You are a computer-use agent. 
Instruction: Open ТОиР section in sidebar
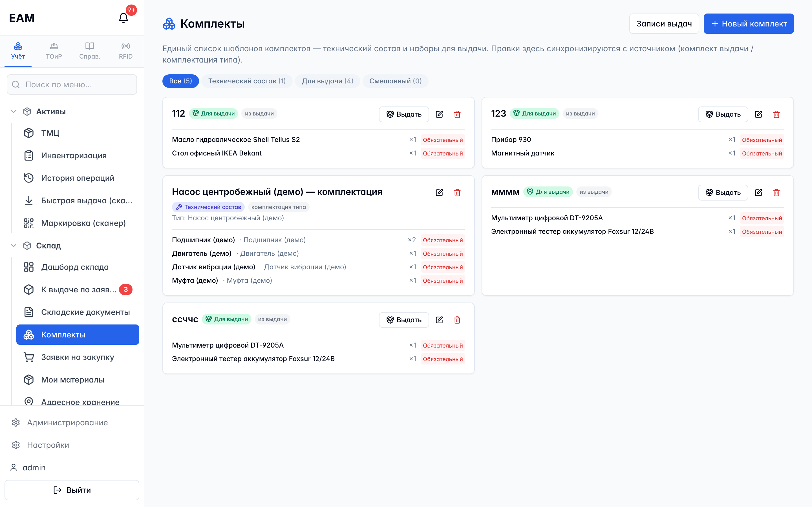54,51
